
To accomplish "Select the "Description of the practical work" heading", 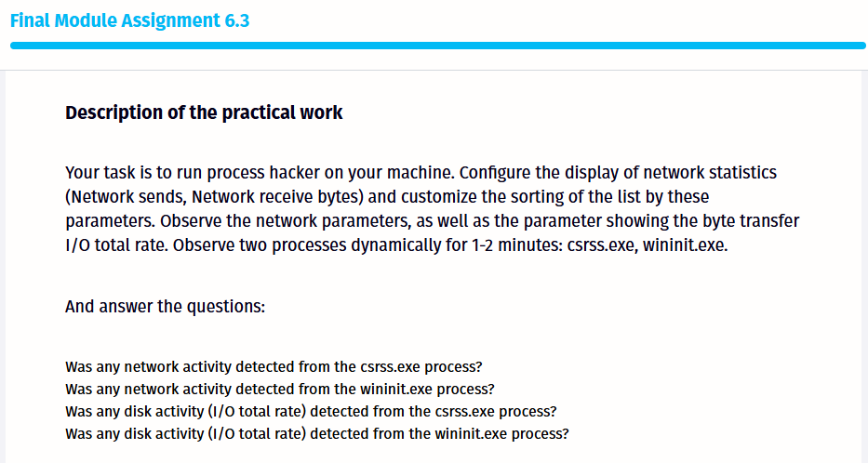I will point(204,113).
